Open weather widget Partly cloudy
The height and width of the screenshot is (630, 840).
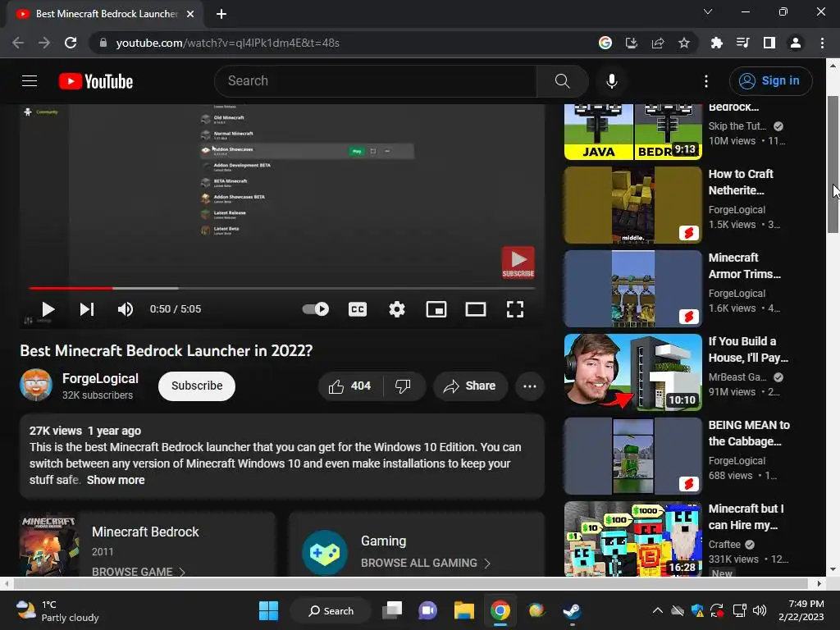point(58,611)
